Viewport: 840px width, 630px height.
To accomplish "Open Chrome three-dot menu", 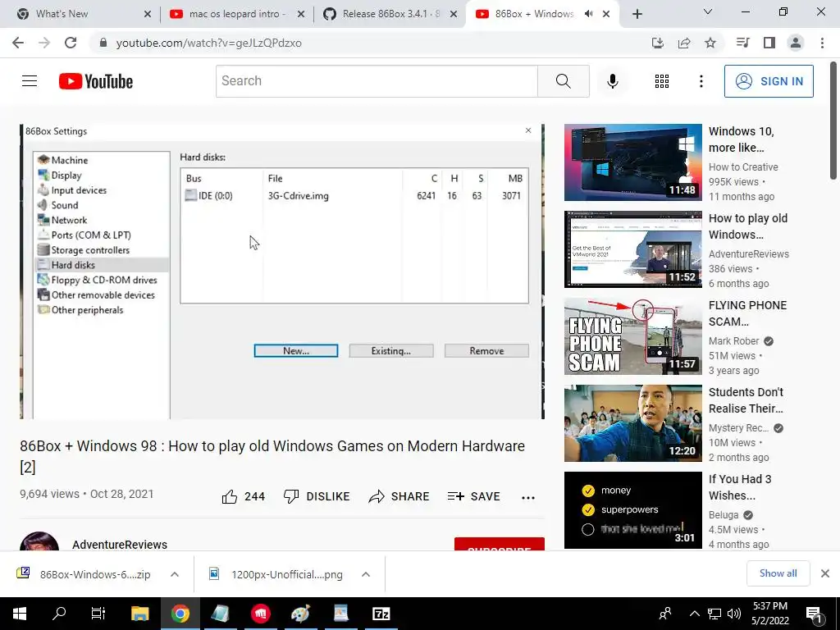I will click(x=822, y=43).
